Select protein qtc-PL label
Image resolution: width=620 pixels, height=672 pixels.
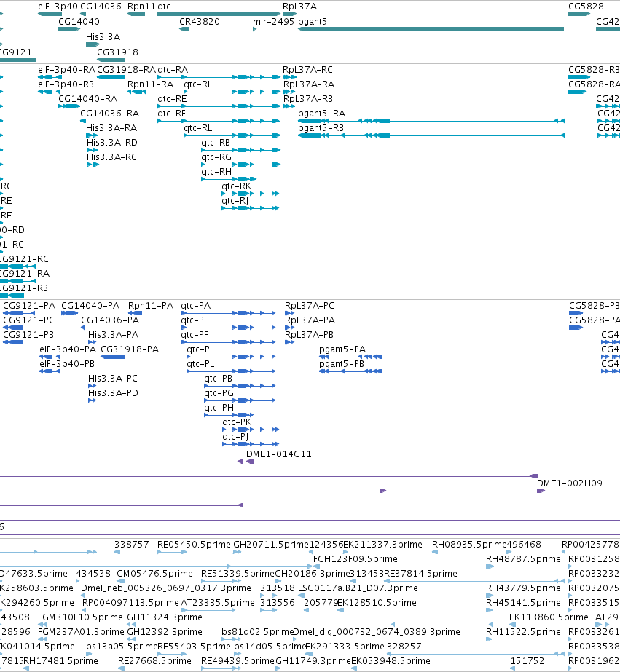coord(200,364)
